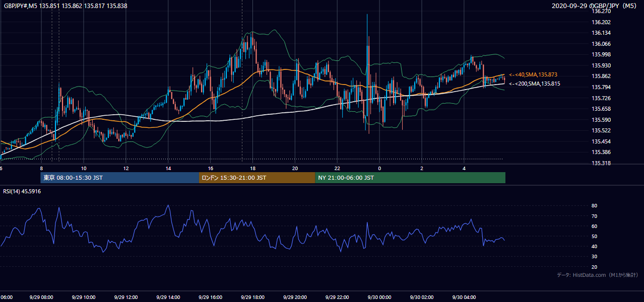
Task: Click the 136.134 price axis label
Action: pyautogui.click(x=602, y=33)
